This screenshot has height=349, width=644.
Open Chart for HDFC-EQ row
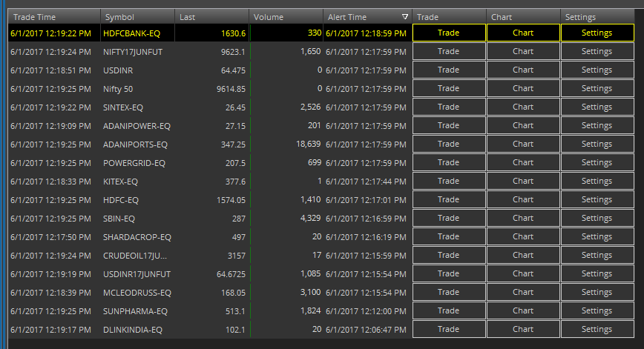coord(523,200)
